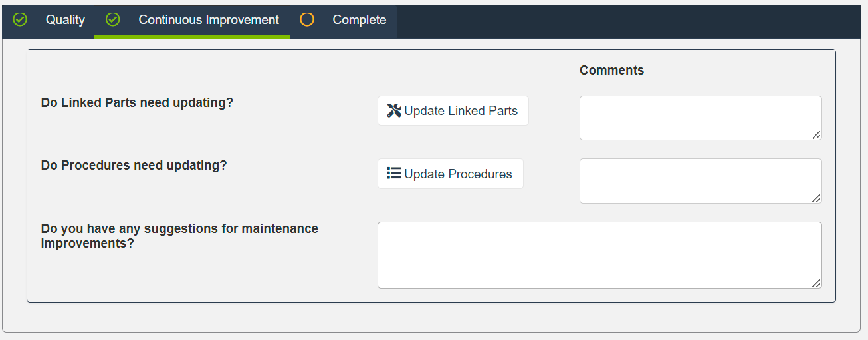868x340 pixels.
Task: Click the 'Do Linked Parts need updating?' label
Action: [x=137, y=103]
